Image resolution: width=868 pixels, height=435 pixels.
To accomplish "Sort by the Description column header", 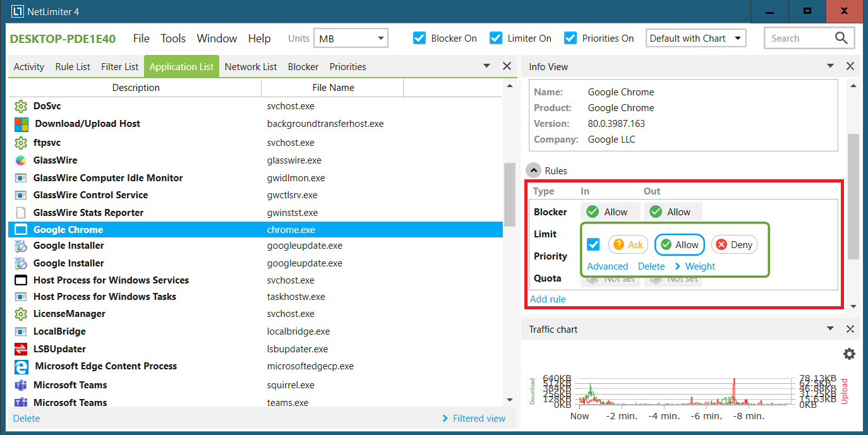I will (136, 88).
